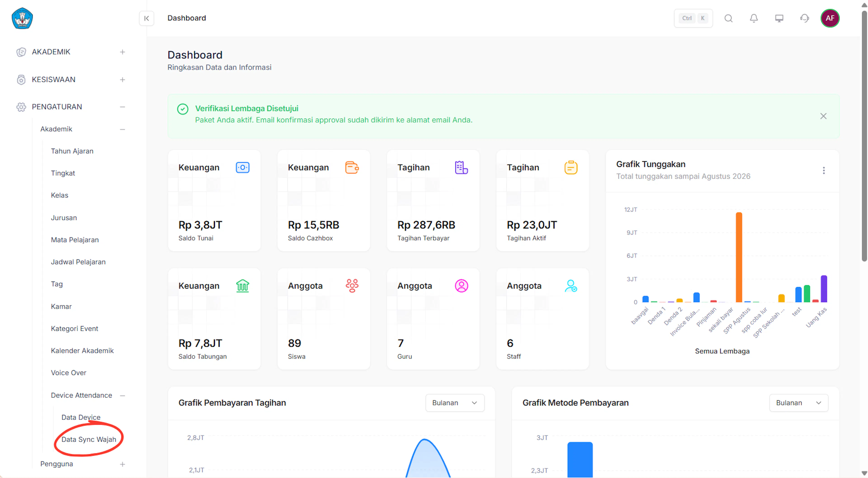This screenshot has width=868, height=478.
Task: Click the purple Uang Kas bar
Action: 823,289
